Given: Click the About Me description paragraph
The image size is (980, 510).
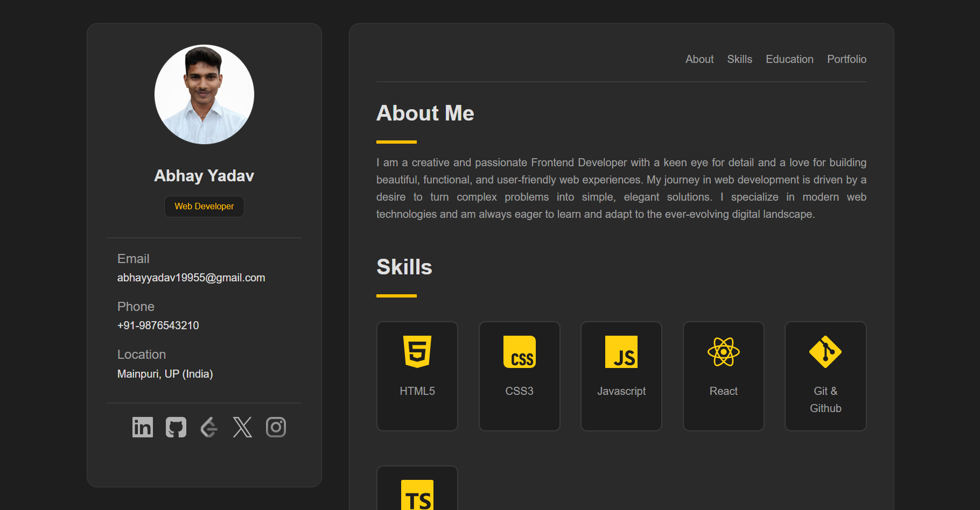Looking at the screenshot, I should point(621,188).
